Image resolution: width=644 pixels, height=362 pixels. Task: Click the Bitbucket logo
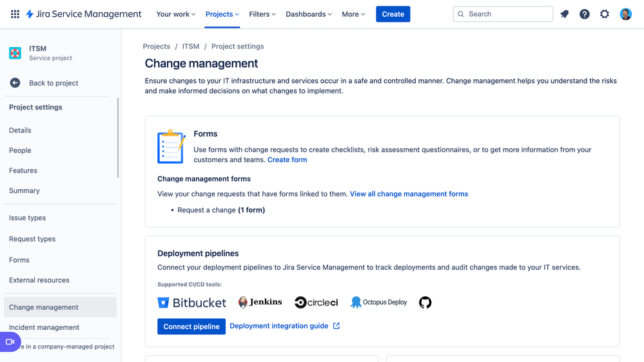tap(192, 303)
